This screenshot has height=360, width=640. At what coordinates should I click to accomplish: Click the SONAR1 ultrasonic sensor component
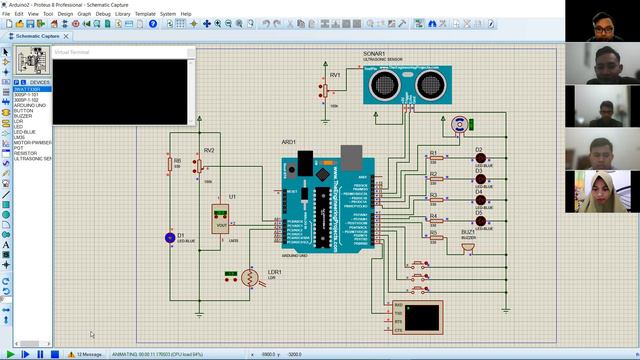(407, 85)
